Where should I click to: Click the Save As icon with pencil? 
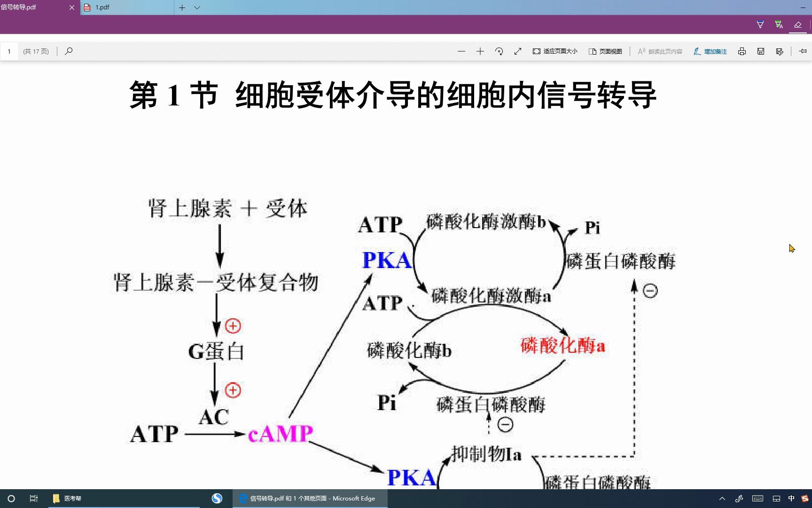click(780, 51)
